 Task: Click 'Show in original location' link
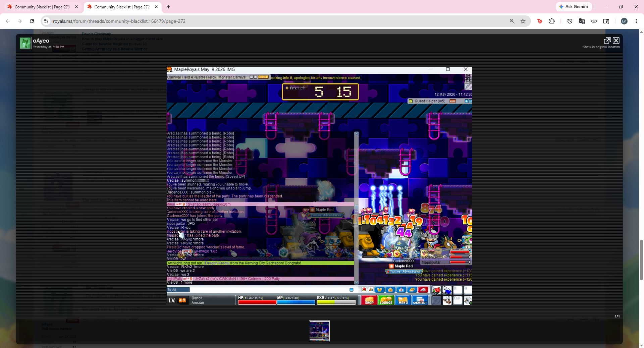(601, 47)
